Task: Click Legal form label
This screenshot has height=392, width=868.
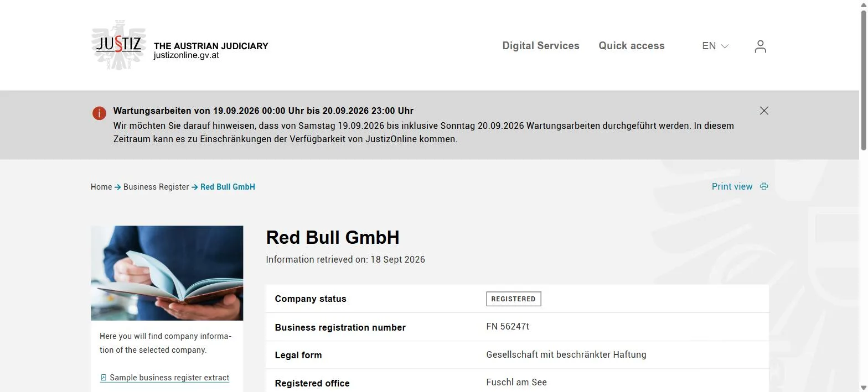Action: [x=298, y=355]
